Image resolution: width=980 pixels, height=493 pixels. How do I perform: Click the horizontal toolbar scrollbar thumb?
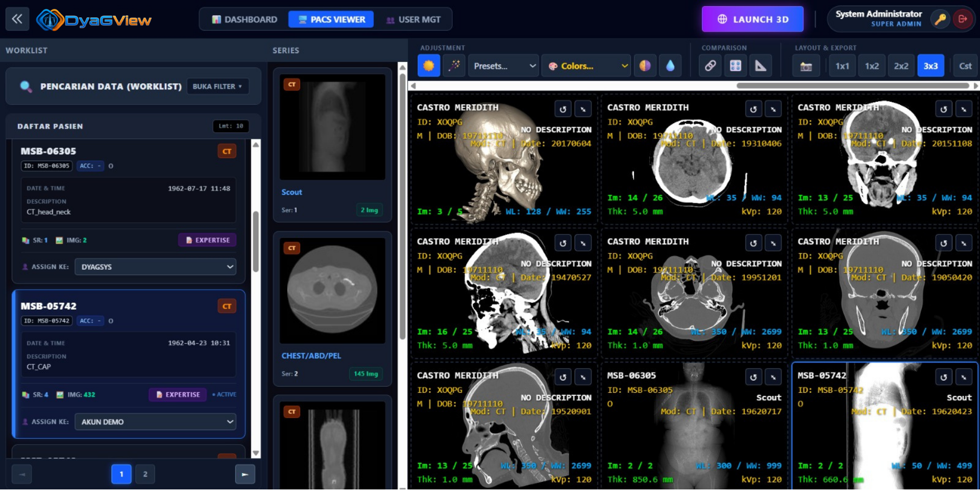[853, 86]
